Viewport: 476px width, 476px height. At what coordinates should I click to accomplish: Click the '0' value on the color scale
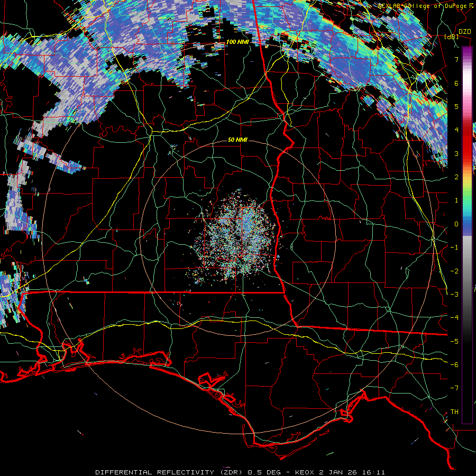pyautogui.click(x=456, y=224)
